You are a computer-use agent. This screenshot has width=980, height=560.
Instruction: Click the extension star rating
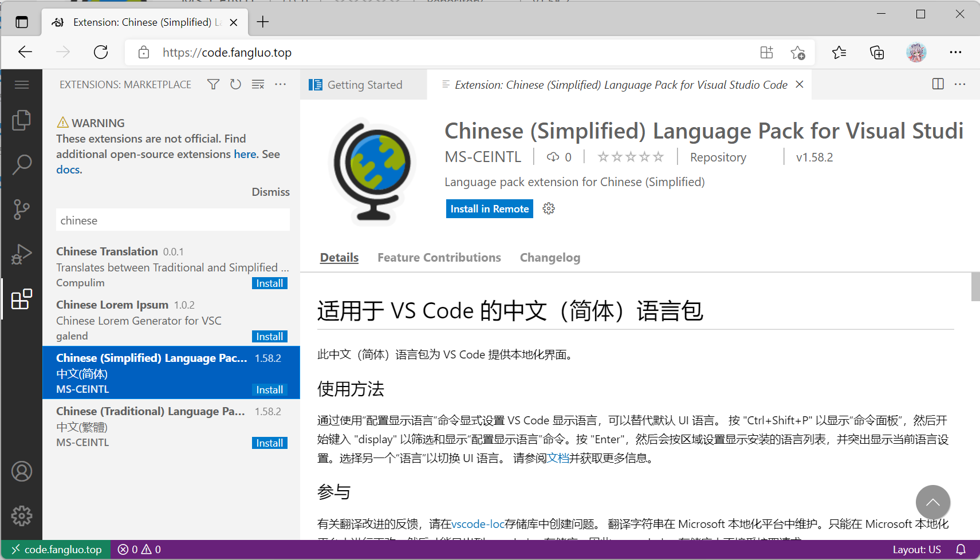(631, 157)
